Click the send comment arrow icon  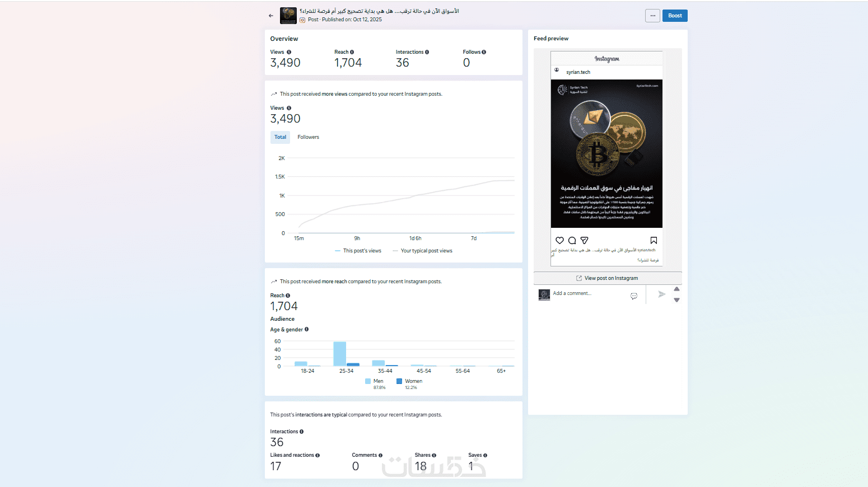[x=661, y=294]
